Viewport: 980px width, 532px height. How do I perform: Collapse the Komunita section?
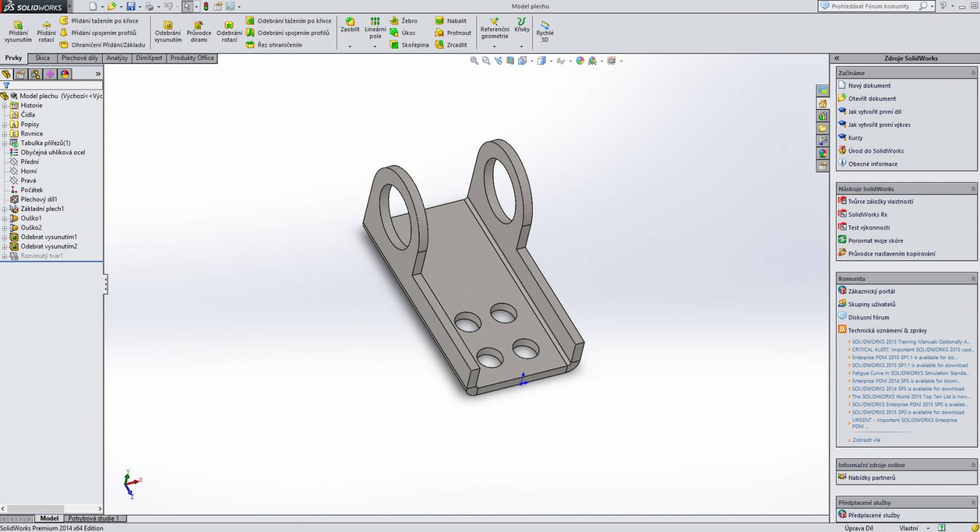973,279
